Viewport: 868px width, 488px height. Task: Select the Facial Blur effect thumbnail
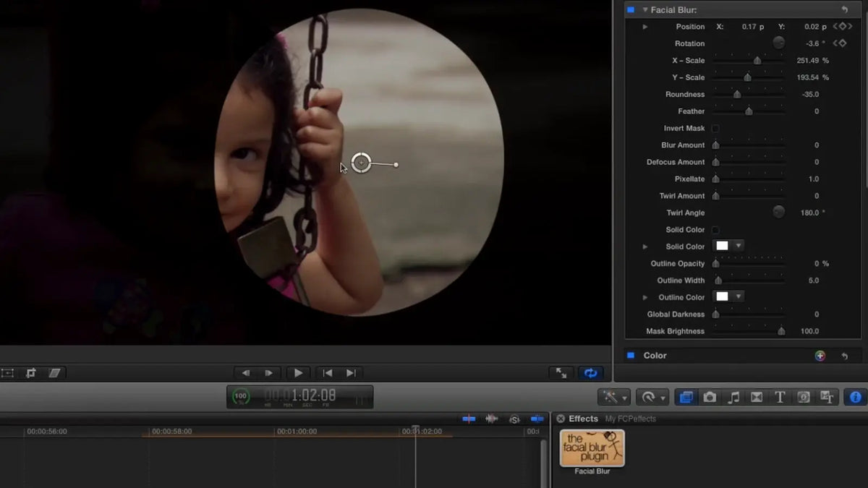pos(592,448)
